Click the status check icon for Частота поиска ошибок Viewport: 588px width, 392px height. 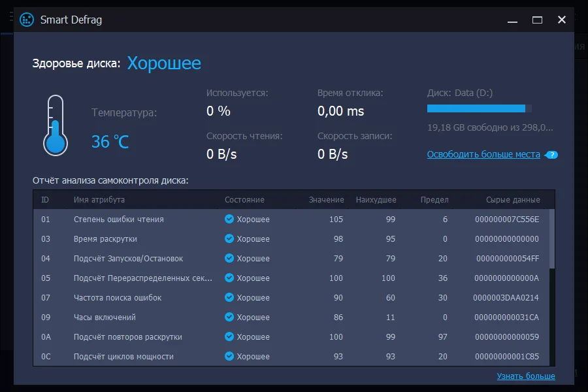(229, 297)
